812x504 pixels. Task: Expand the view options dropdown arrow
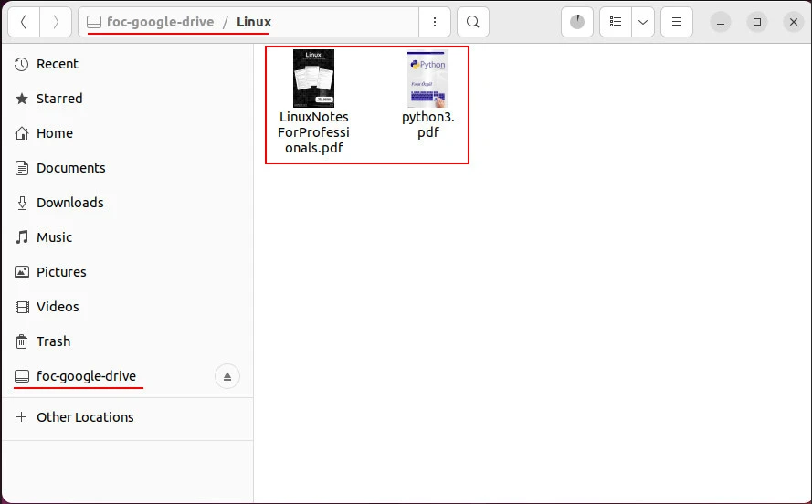click(643, 22)
